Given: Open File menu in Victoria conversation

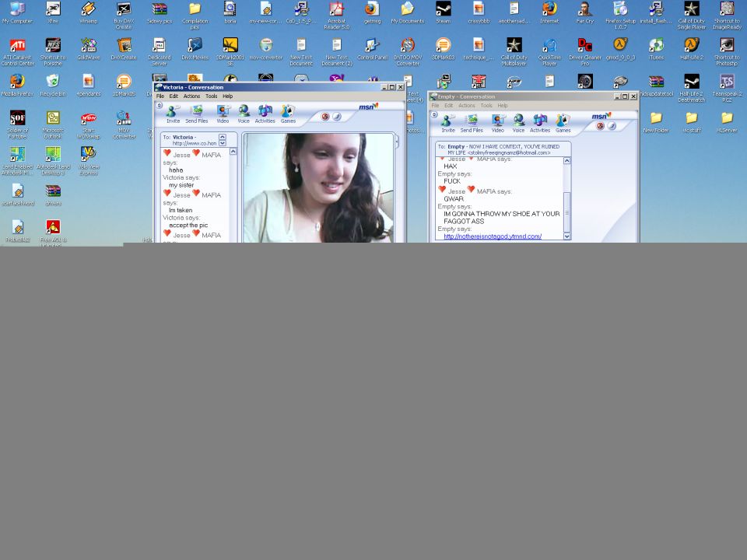Looking at the screenshot, I should pyautogui.click(x=160, y=96).
